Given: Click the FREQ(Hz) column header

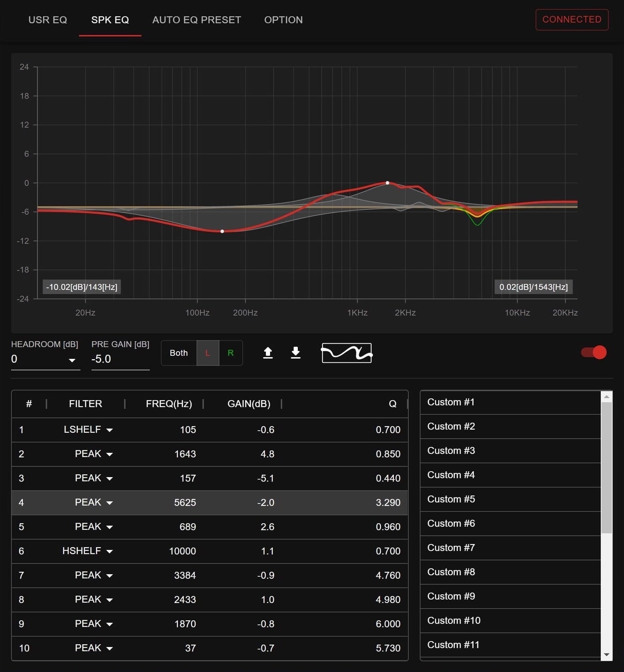Looking at the screenshot, I should (x=169, y=404).
